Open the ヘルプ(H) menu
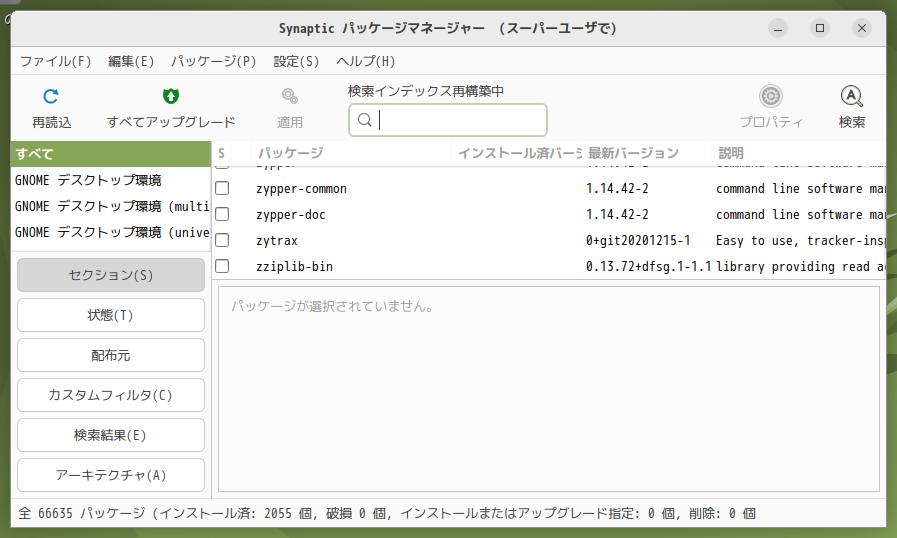This screenshot has width=897, height=538. tap(366, 61)
